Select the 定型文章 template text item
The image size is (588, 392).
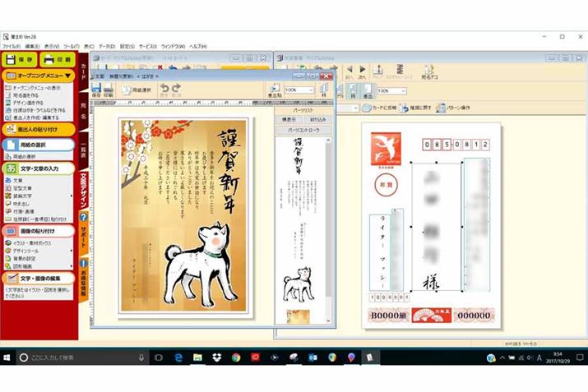[x=22, y=188]
